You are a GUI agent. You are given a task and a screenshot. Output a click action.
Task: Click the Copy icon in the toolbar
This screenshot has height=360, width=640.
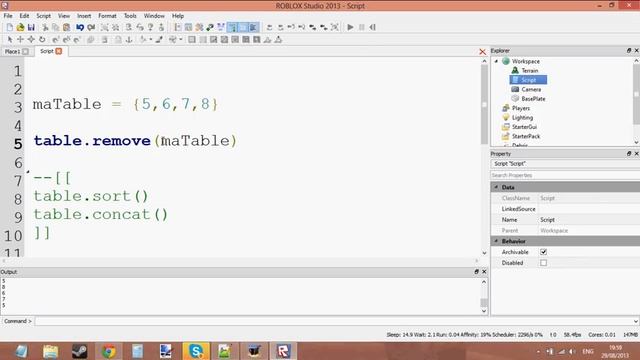[x=56, y=27]
